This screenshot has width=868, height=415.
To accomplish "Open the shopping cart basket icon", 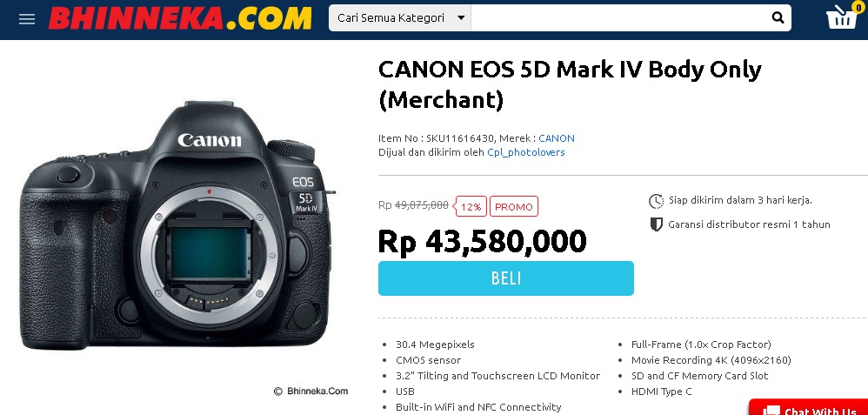I will tap(841, 17).
